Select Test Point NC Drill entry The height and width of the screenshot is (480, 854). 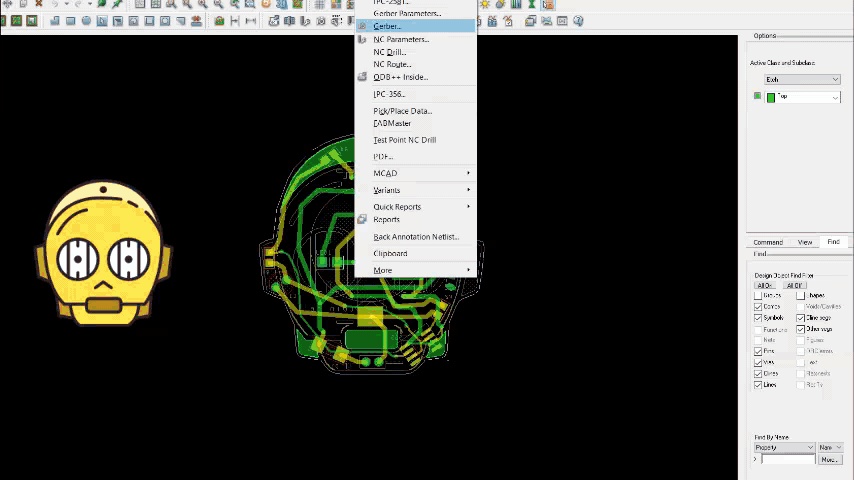click(x=416, y=140)
